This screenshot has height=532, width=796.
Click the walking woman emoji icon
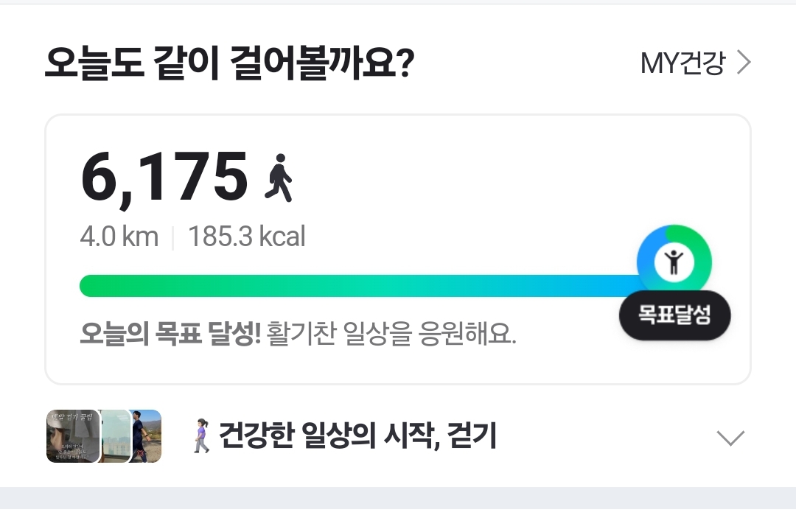(200, 436)
